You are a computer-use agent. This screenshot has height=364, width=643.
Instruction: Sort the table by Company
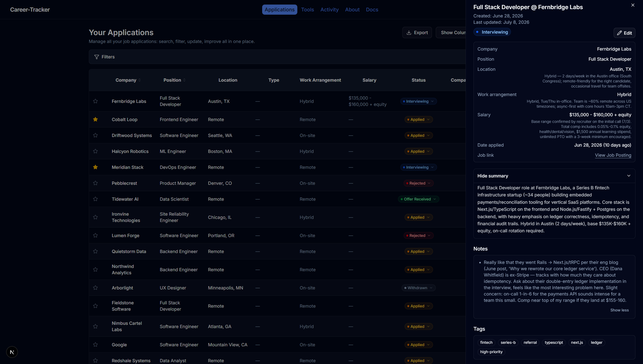(128, 80)
